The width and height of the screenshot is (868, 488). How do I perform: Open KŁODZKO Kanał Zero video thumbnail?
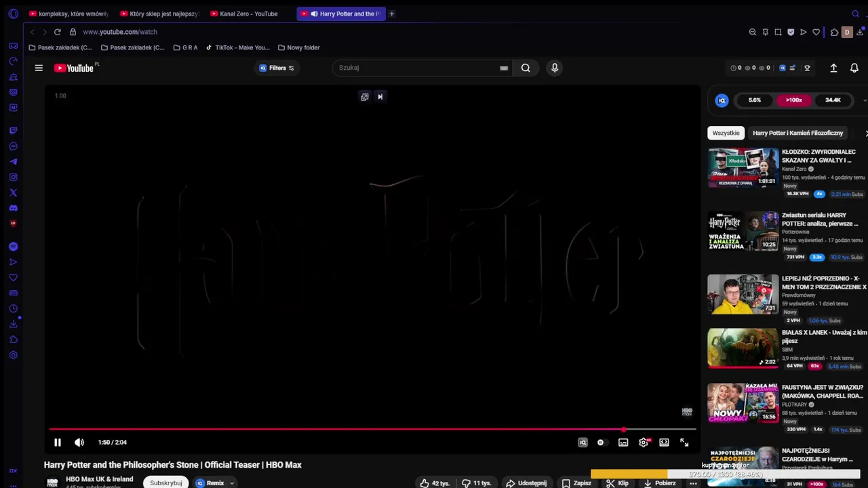click(x=743, y=167)
